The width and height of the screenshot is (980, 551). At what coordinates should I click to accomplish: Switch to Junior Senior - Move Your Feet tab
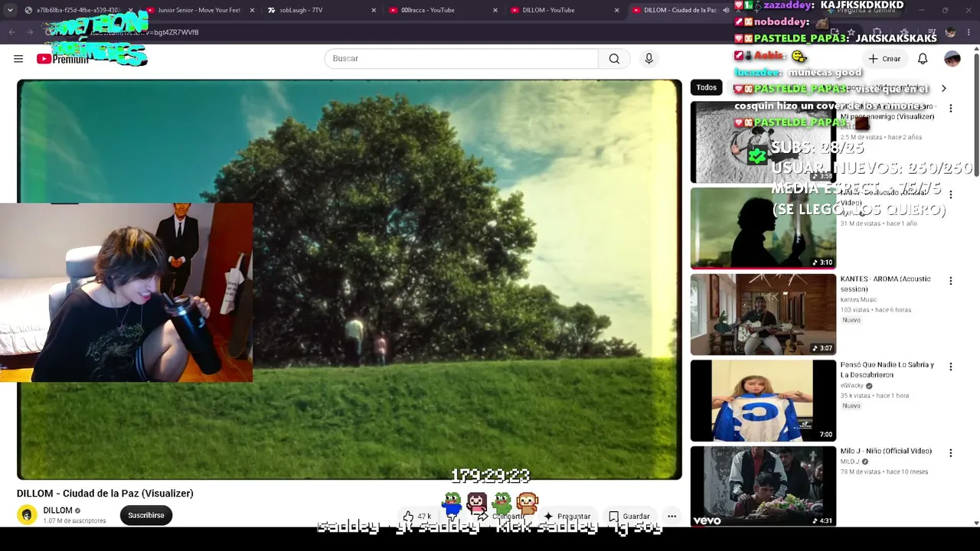[199, 10]
